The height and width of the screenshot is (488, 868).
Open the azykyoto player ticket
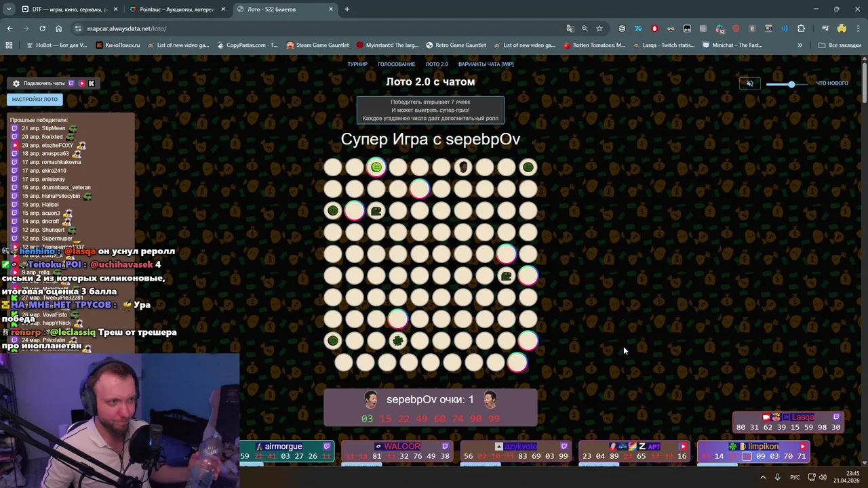[x=515, y=451]
